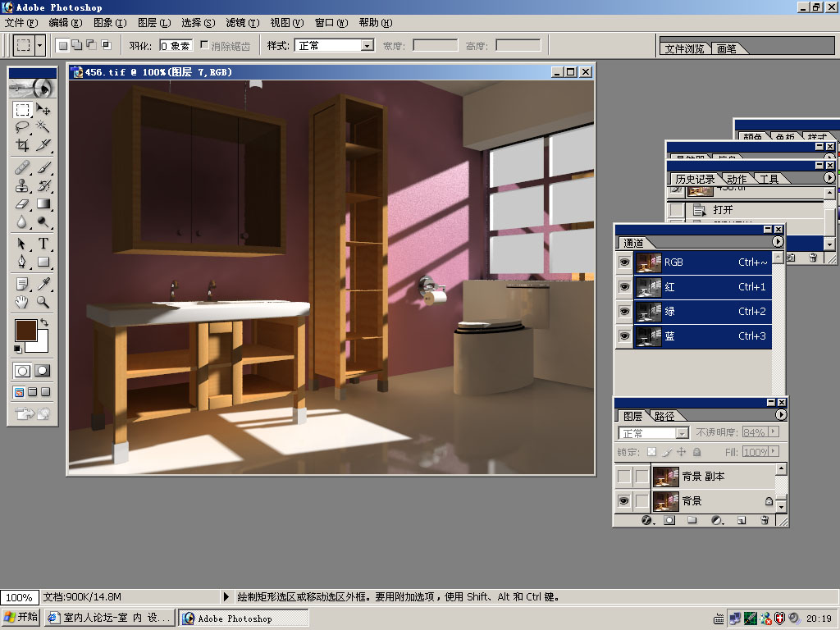Open the adjustment layer menu in Layers panel
This screenshot has height=630, width=840.
pyautogui.click(x=717, y=520)
